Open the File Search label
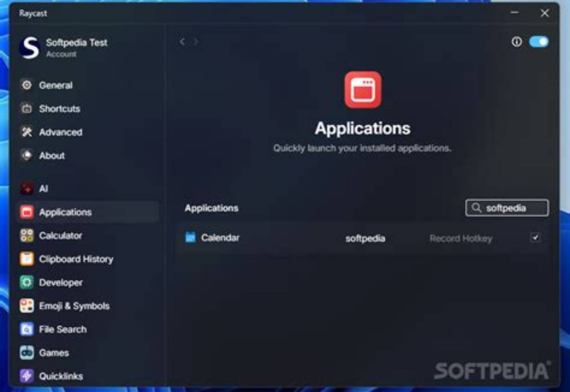This screenshot has width=570, height=392. (x=63, y=329)
